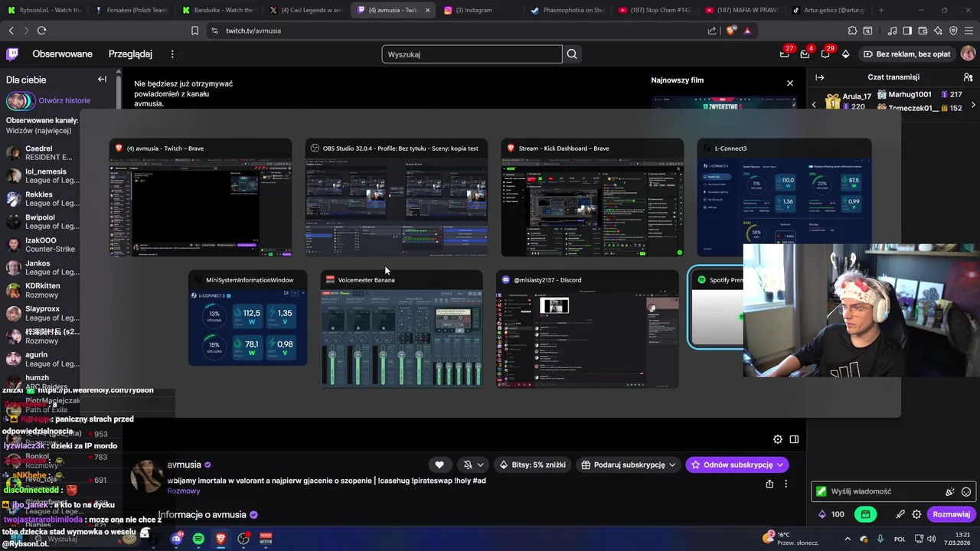Viewport: 980px width, 551px height.
Task: Switch to RybsonLoL browser tab
Action: 43,10
